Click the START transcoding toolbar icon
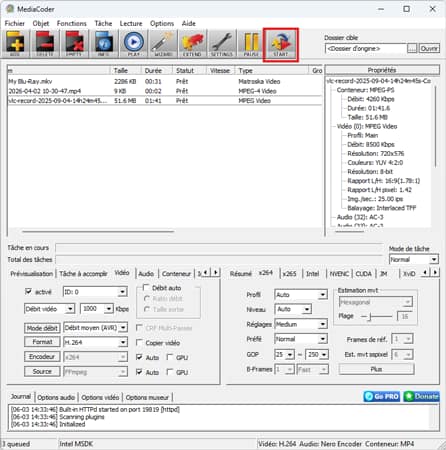 point(281,44)
